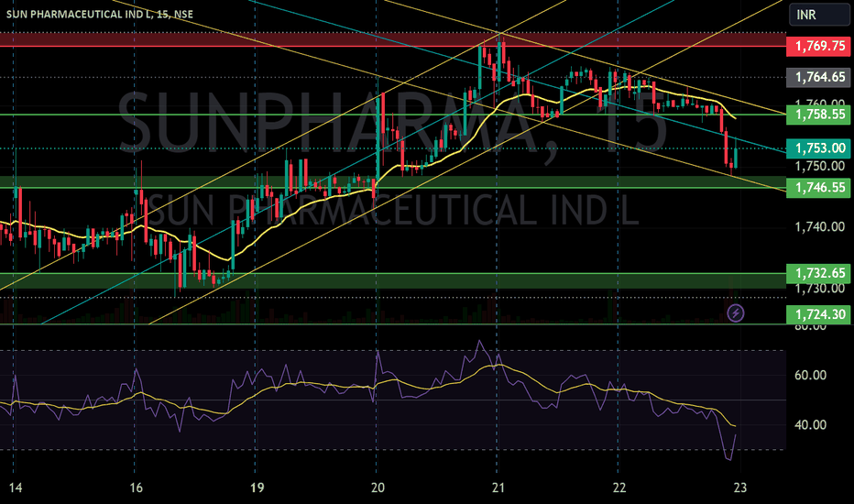
Task: Click date 22 on the time axis
Action: (x=619, y=488)
